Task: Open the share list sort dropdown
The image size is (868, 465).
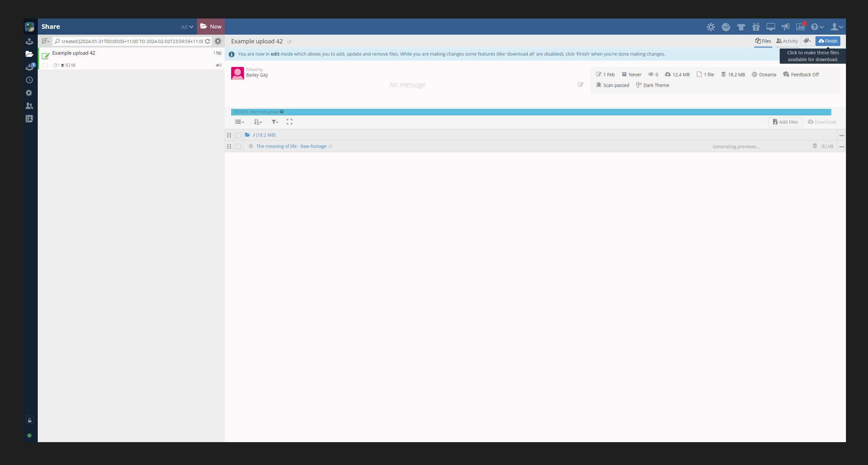Action: 46,41
